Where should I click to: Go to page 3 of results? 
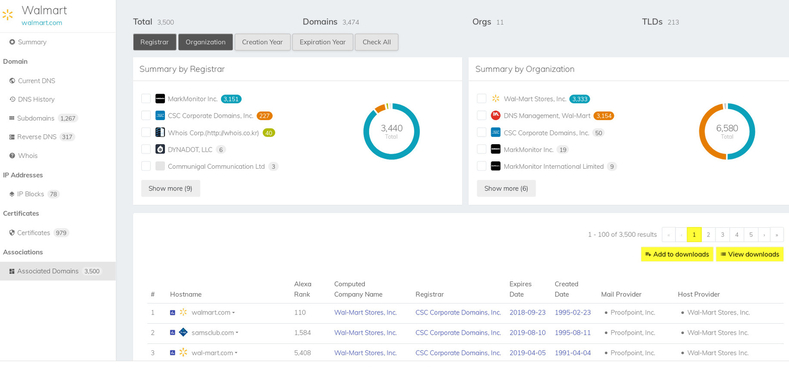click(722, 235)
